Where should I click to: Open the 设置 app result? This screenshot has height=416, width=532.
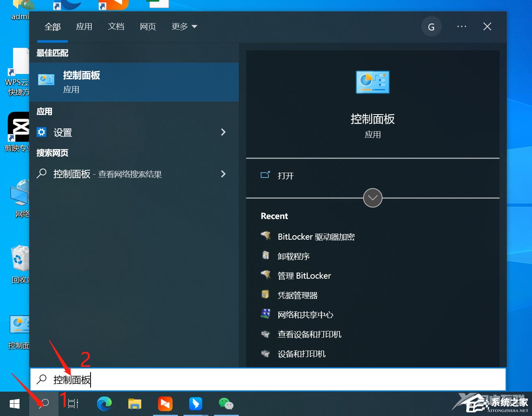[x=134, y=132]
